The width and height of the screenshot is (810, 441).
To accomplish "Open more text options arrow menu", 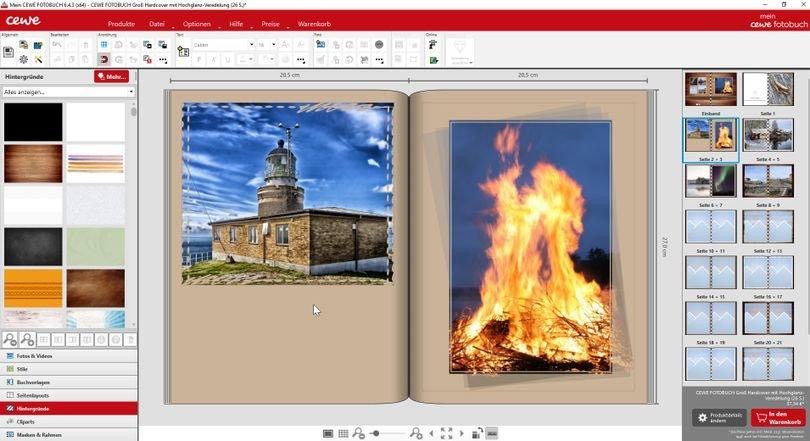I will coord(301,60).
